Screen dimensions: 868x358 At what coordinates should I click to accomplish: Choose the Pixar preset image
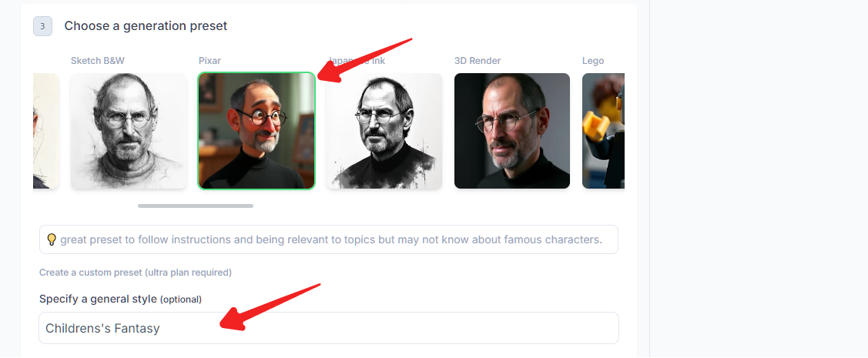click(x=256, y=131)
